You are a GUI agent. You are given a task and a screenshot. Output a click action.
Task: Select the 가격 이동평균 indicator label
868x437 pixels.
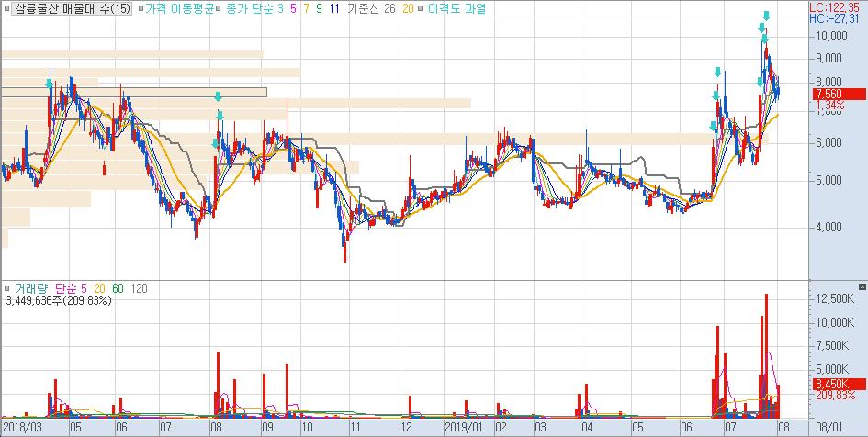[179, 9]
